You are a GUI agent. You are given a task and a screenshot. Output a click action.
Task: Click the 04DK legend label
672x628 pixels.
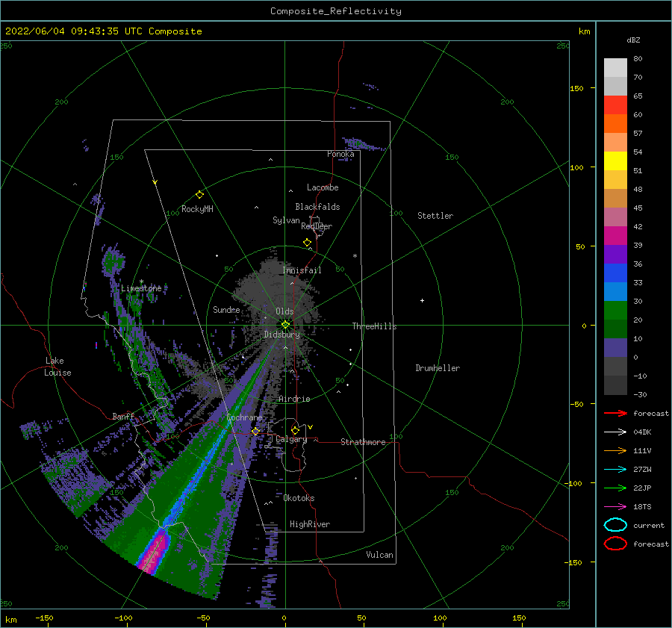(x=642, y=432)
